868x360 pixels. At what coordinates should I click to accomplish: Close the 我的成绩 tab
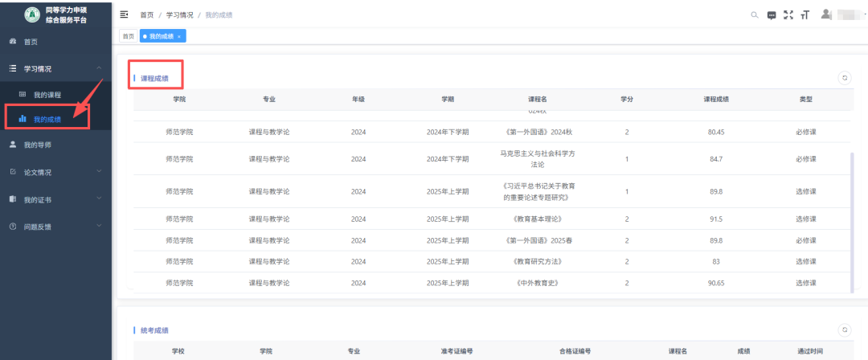coord(179,37)
